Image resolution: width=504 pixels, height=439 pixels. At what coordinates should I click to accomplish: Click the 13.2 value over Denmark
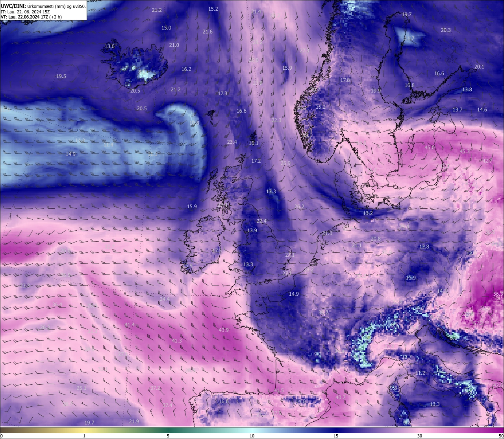tap(367, 213)
